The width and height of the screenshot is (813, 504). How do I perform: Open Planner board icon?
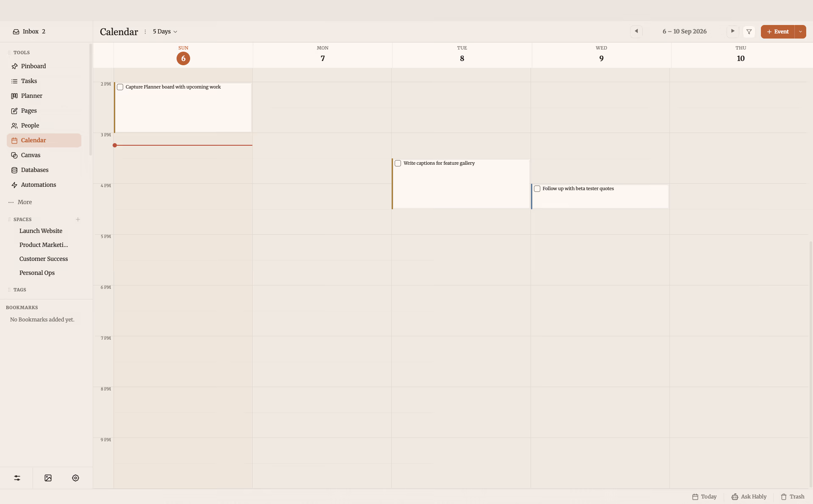click(x=14, y=96)
